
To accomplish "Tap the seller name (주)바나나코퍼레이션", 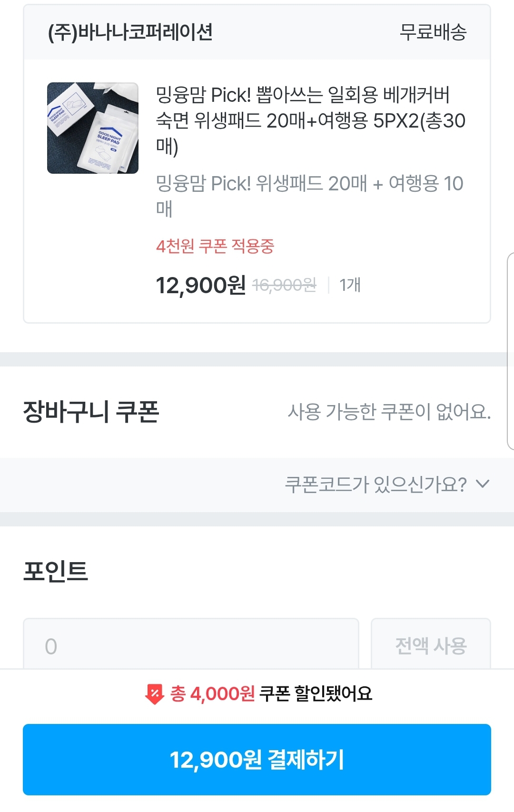I will [x=130, y=32].
